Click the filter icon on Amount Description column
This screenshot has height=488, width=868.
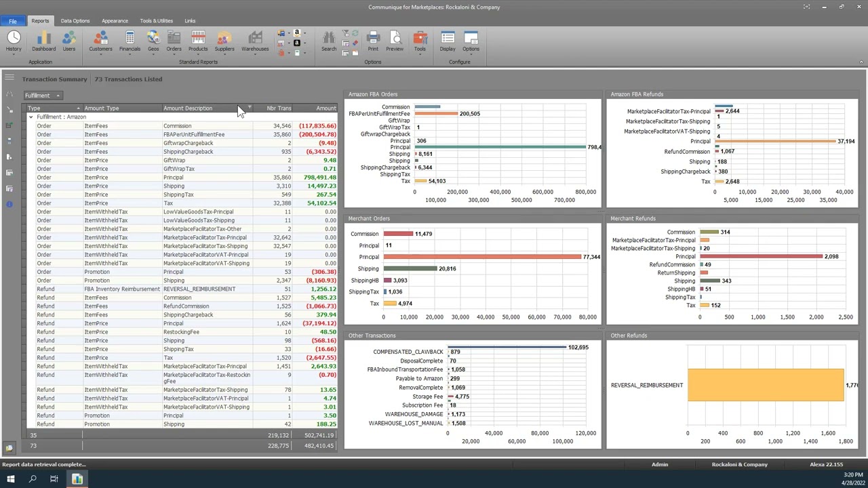point(250,108)
